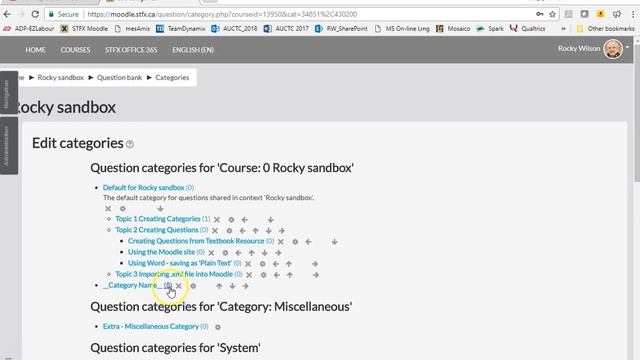This screenshot has width=640, height=360.
Task: Move 'Topic 2 Creating Questions' up
Action: point(255,231)
